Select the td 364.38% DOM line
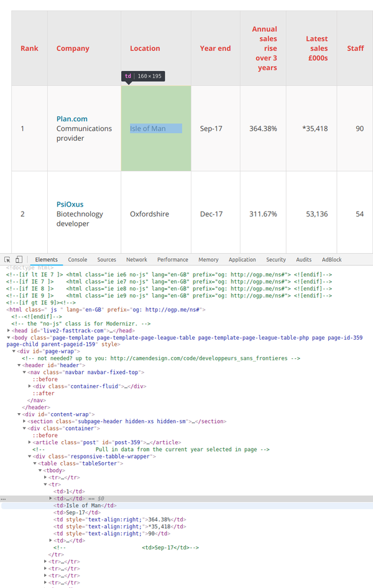The image size is (373, 588). [x=120, y=520]
